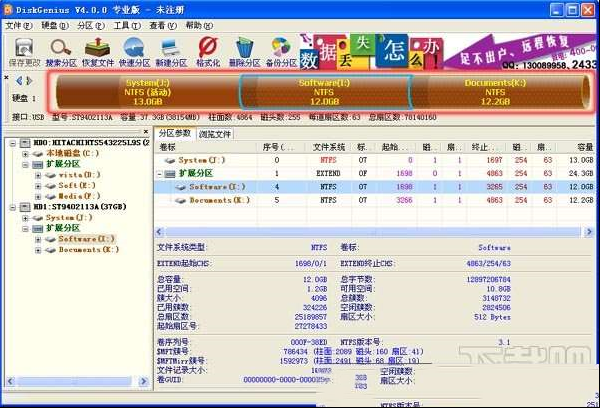
Task: Select Documents(K:) in the left tree
Action: tap(89, 250)
